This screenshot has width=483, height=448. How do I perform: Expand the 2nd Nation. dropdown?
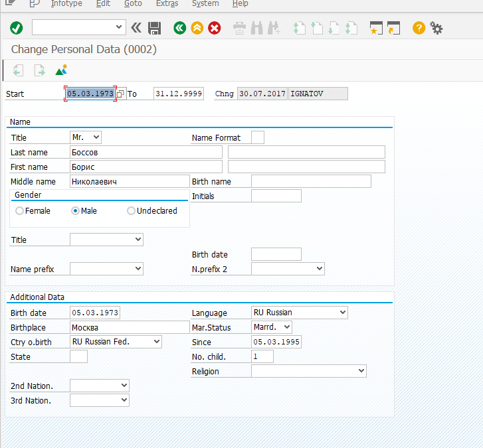124,386
